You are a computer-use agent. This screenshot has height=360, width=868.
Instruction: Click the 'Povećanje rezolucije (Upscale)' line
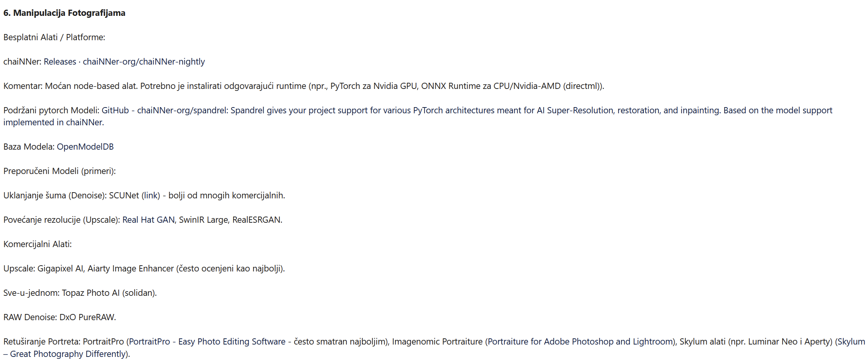pos(143,220)
